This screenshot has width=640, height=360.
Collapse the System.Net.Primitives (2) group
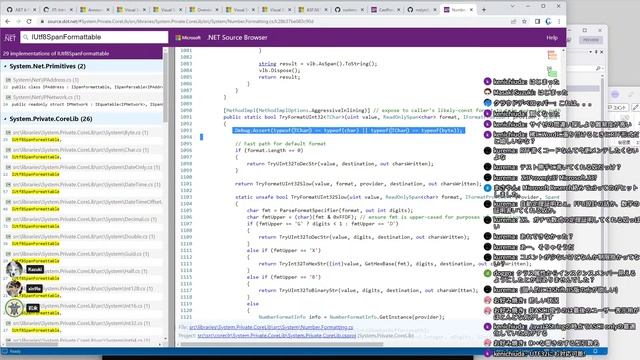click(x=5, y=66)
